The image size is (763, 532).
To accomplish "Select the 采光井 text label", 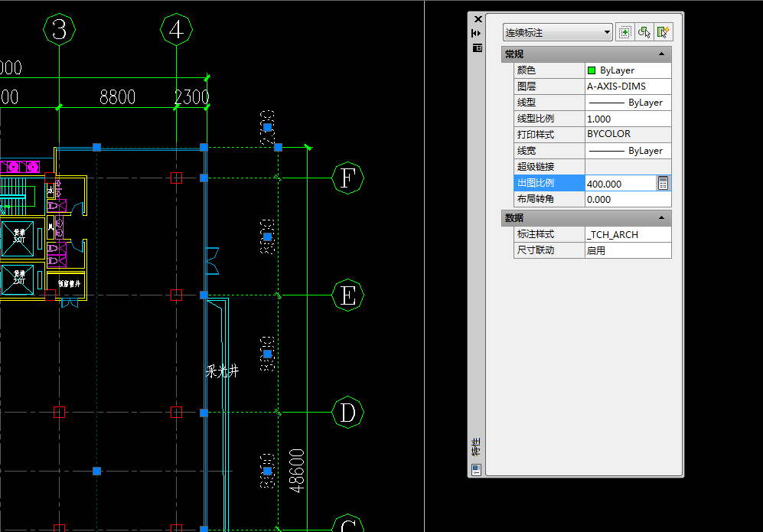I will pos(223,372).
